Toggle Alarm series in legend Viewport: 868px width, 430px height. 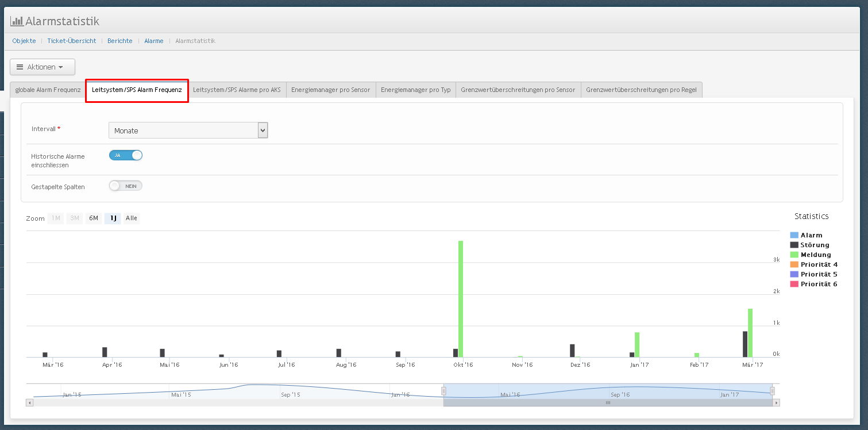807,235
